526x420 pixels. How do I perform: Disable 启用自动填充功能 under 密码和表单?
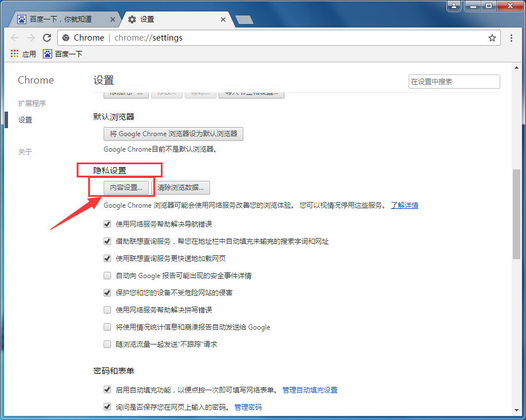[x=107, y=389]
